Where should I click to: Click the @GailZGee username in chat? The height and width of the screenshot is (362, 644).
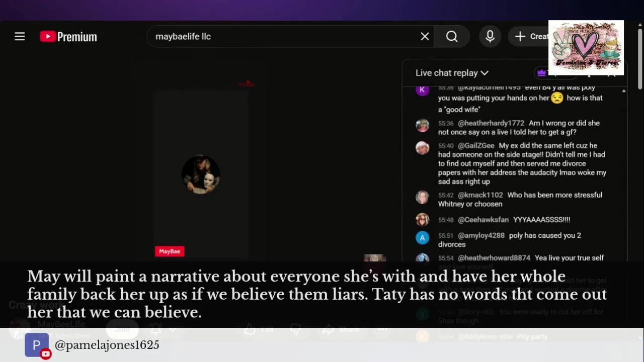point(476,146)
